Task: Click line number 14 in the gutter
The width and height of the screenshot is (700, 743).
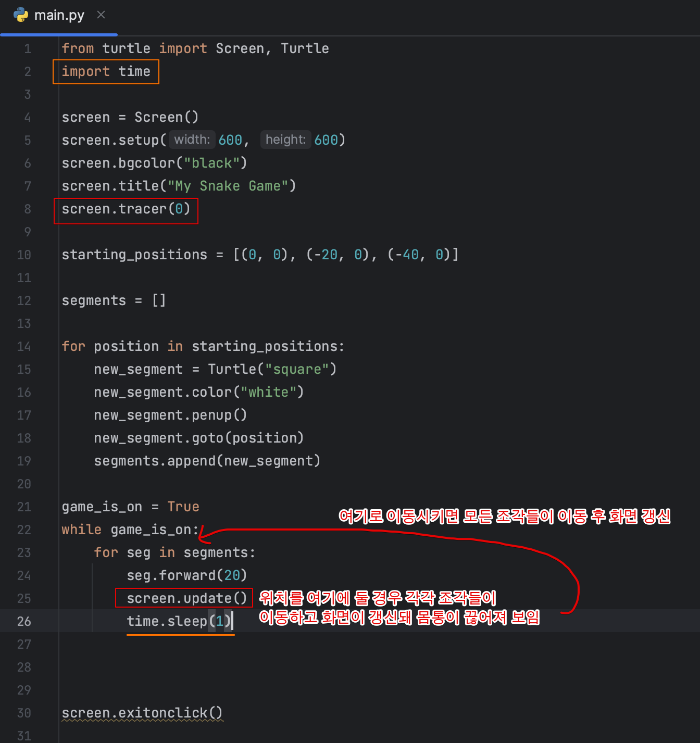Action: pyautogui.click(x=24, y=347)
